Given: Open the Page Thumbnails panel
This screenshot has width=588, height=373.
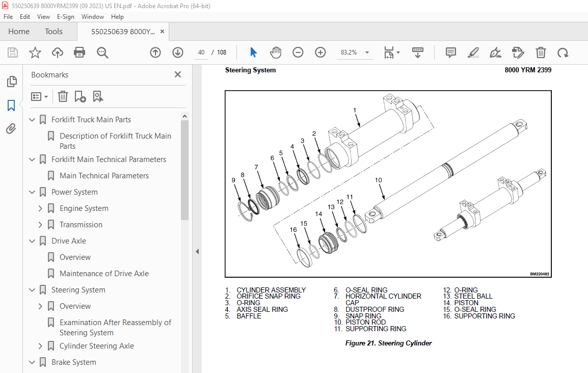Looking at the screenshot, I should click(12, 82).
